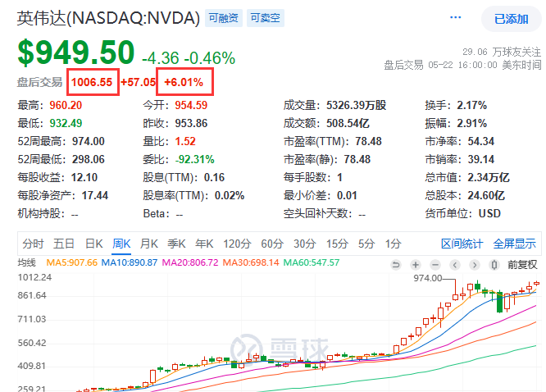Click the 总股本 value 24.60亿
This screenshot has height=392, width=546.
click(x=486, y=195)
